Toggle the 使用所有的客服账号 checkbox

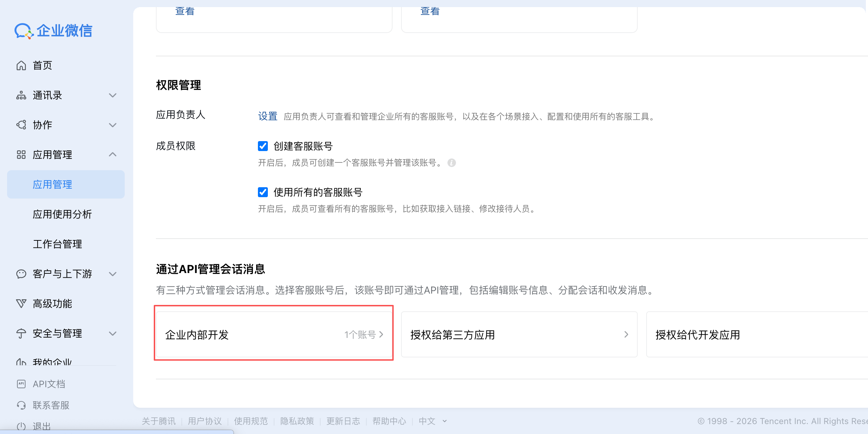point(263,192)
